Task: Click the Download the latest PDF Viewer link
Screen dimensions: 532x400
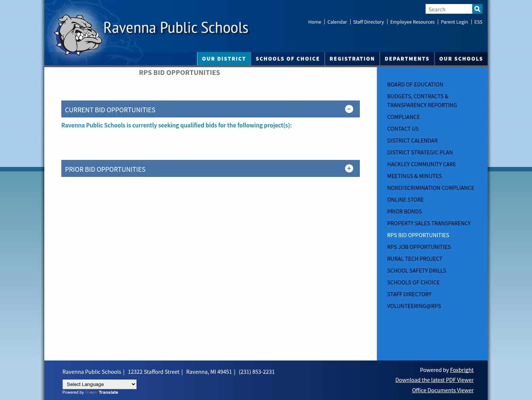Action: click(x=434, y=380)
